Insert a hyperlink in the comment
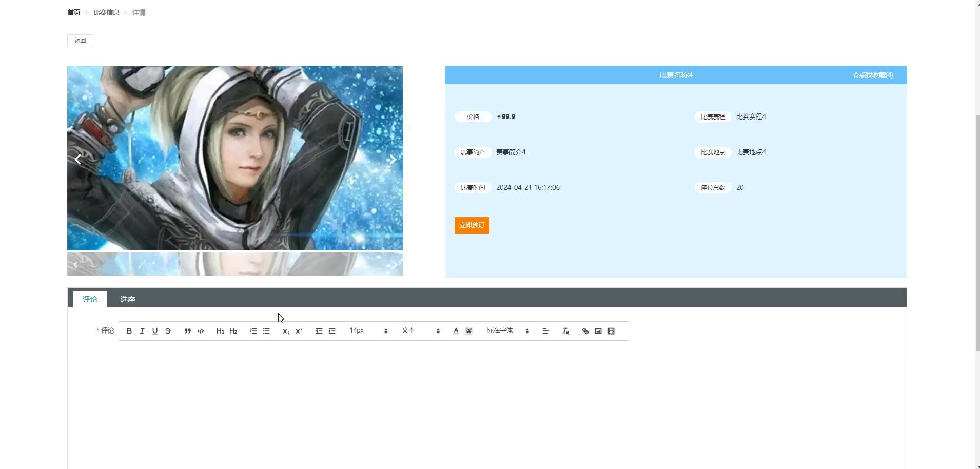The image size is (980, 469). click(x=585, y=331)
